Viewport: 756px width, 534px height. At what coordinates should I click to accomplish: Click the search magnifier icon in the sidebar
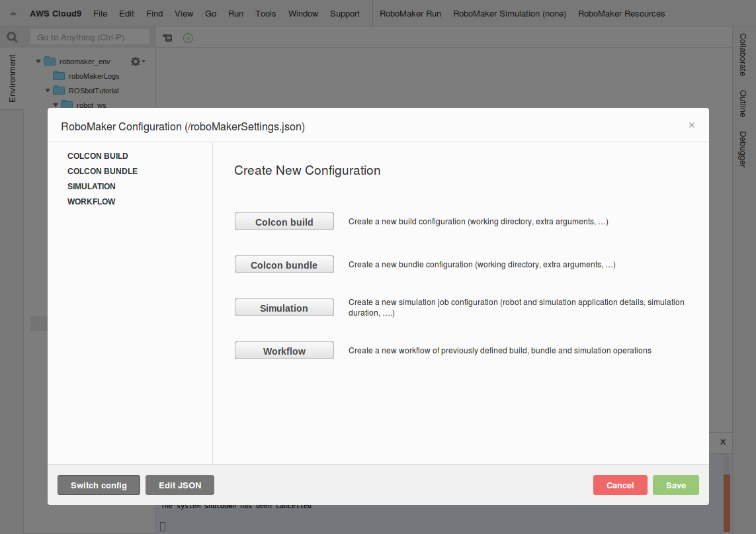point(12,37)
